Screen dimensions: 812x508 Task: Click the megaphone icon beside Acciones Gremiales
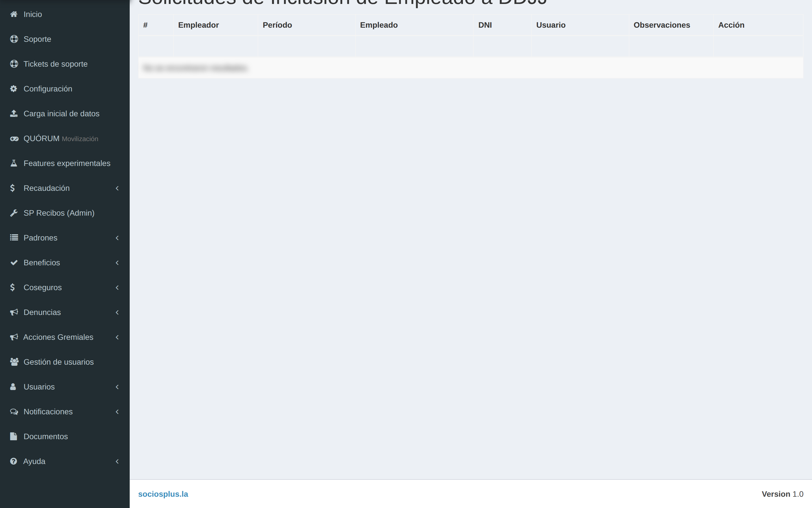(x=14, y=337)
